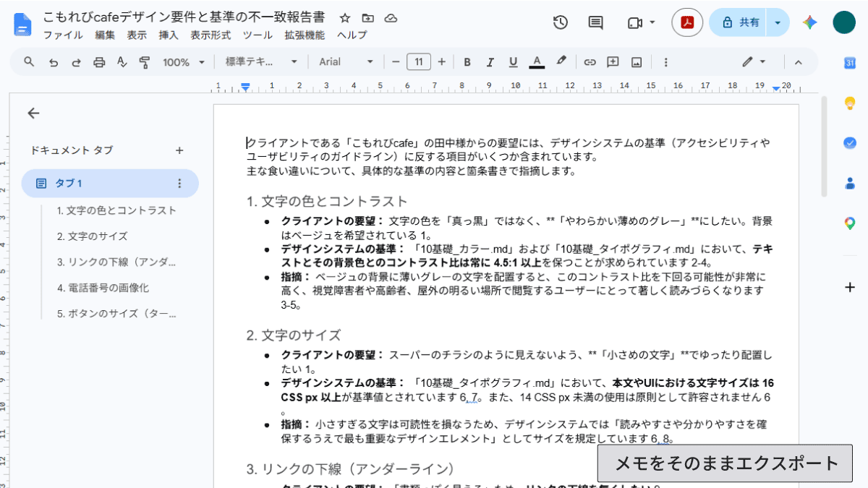Jump to 1. 文字の色とコントラスト outline
Image resolution: width=868 pixels, height=488 pixels.
(x=116, y=210)
